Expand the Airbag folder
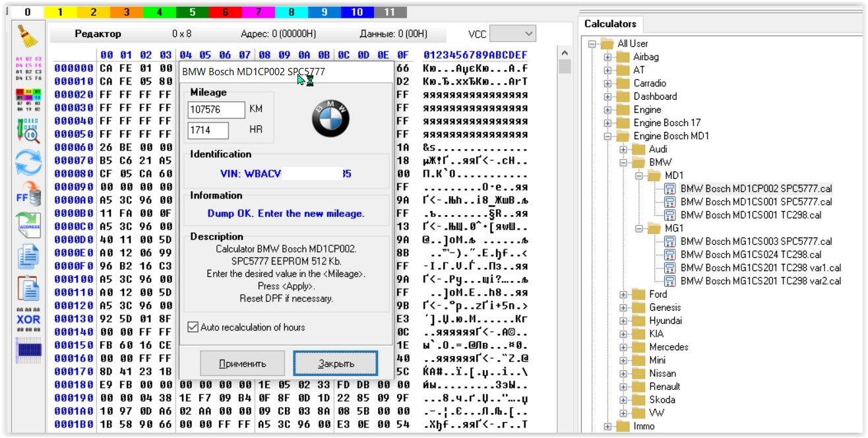The image size is (868, 438). [x=607, y=57]
